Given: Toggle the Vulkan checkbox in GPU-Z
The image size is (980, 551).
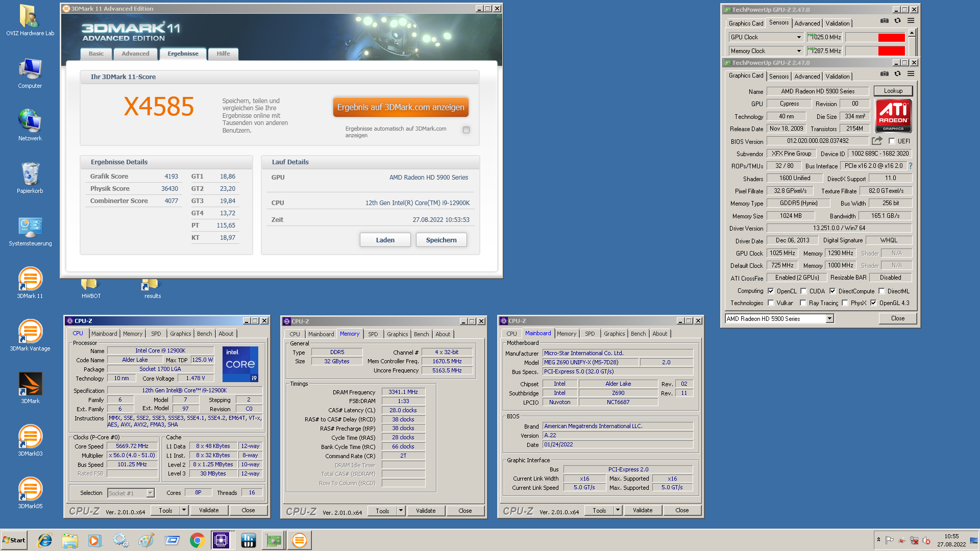Looking at the screenshot, I should click(771, 303).
